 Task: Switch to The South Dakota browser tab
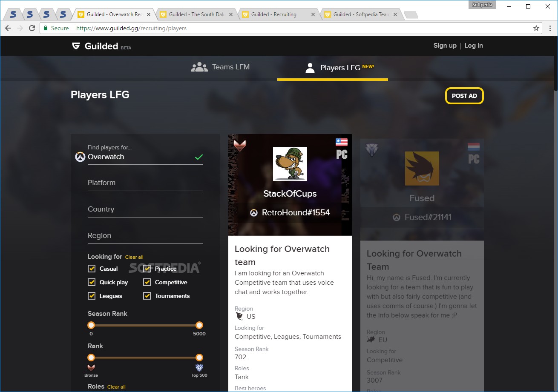click(196, 14)
